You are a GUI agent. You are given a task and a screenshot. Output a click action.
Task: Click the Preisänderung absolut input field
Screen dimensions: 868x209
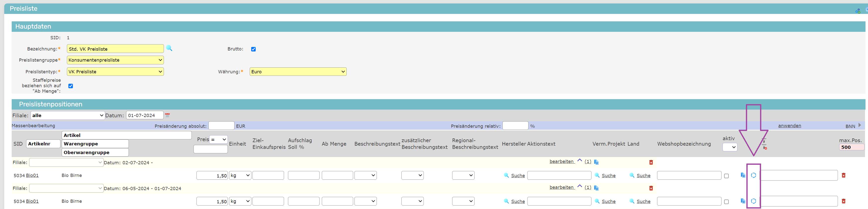(x=221, y=126)
